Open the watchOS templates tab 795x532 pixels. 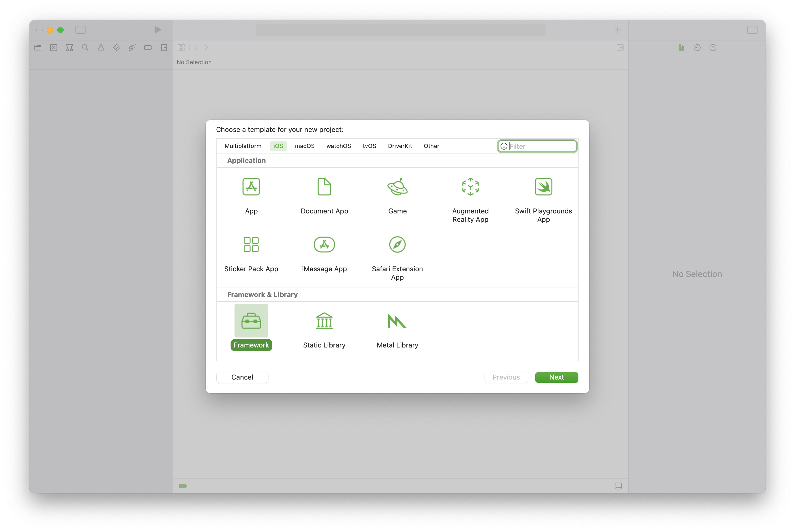[x=338, y=146]
